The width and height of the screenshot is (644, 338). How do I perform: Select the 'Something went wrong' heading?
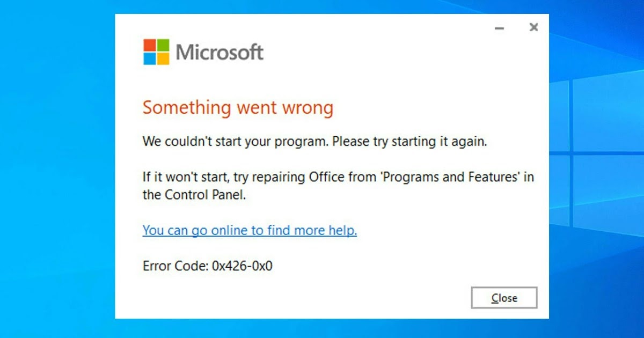(x=238, y=107)
